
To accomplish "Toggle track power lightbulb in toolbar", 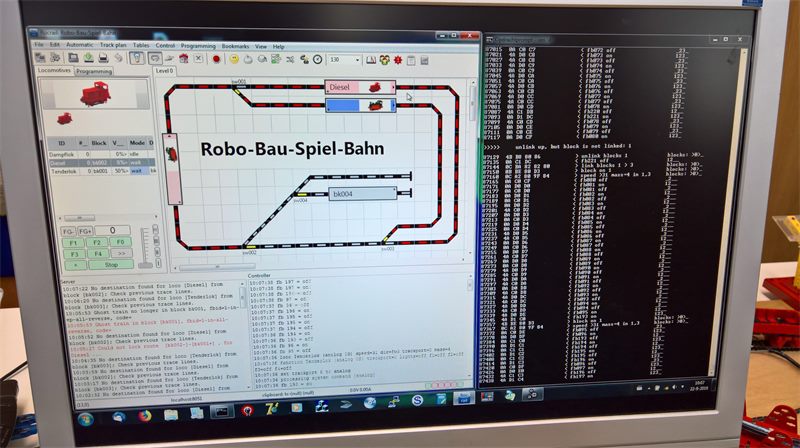I will (136, 58).
